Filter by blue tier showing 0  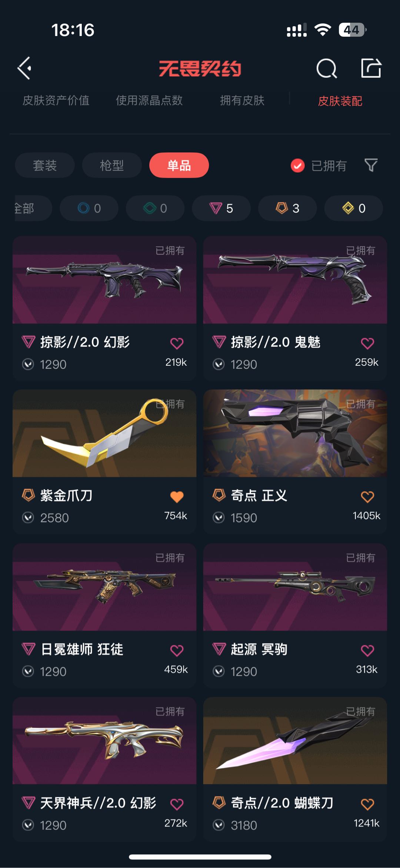pyautogui.click(x=89, y=208)
